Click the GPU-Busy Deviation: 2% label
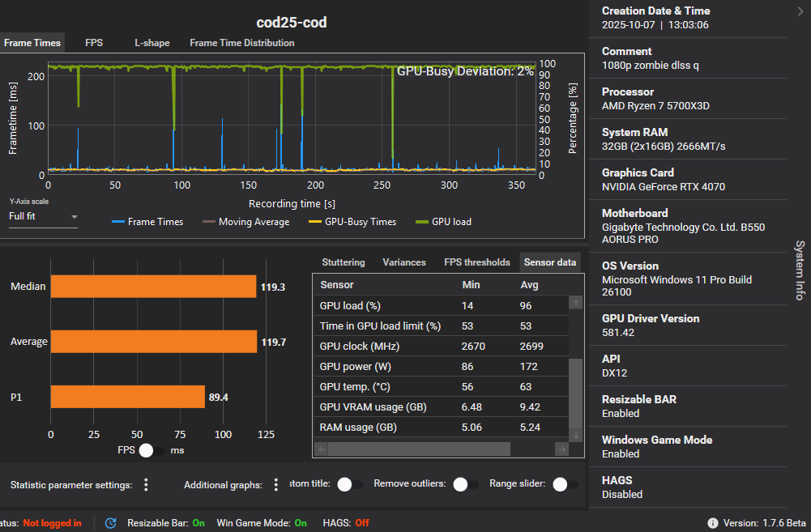811x532 pixels. (465, 70)
